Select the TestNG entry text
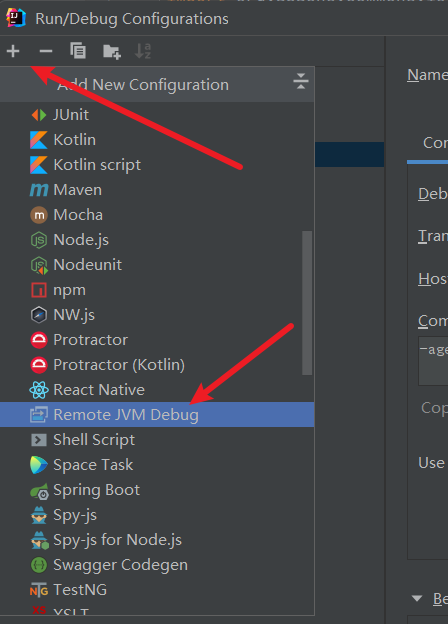 (x=80, y=590)
